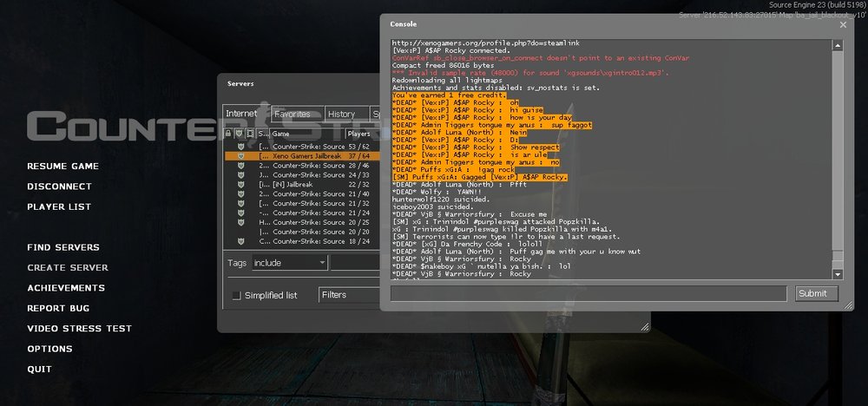Screen dimensions: 868x406
Task: Select the server row with 28 / 46 players
Action: coord(302,166)
